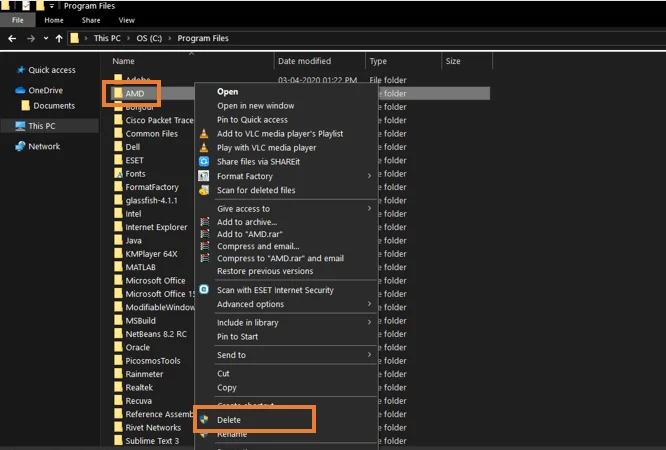Click Delete in context menu
This screenshot has width=666, height=450.
tap(229, 420)
